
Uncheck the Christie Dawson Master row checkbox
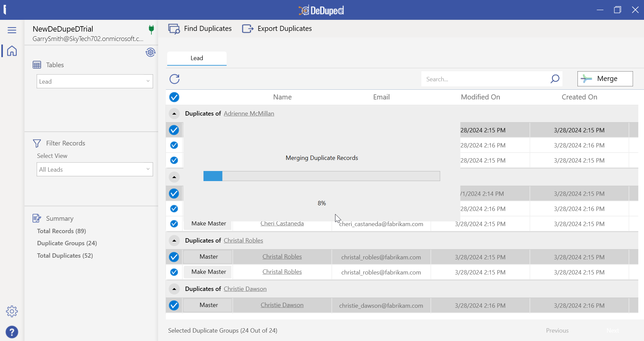[174, 305]
